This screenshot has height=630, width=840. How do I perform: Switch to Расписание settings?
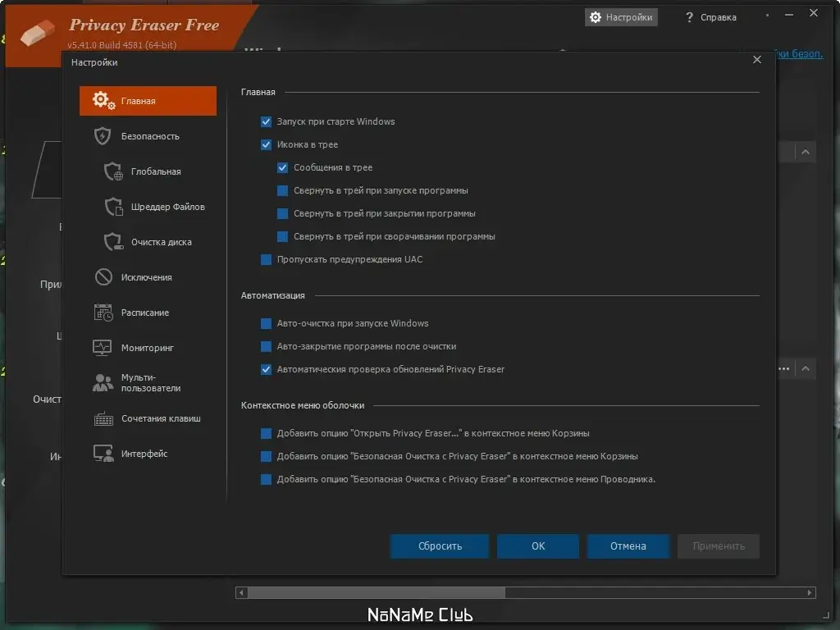pyautogui.click(x=148, y=313)
